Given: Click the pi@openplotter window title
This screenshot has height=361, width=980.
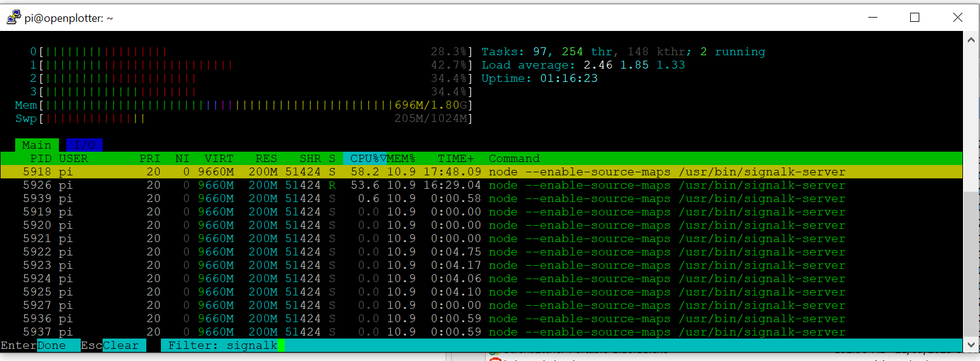Looking at the screenshot, I should tap(69, 18).
